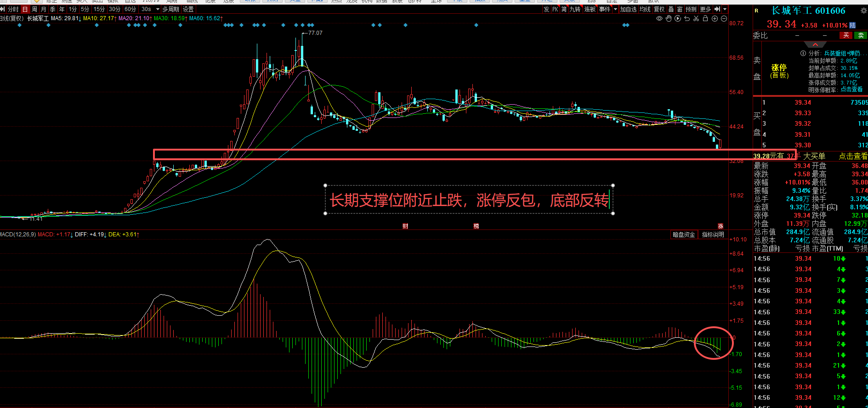The image size is (868, 408).
Task: Select buy level 1 price 39.34
Action: click(x=803, y=102)
